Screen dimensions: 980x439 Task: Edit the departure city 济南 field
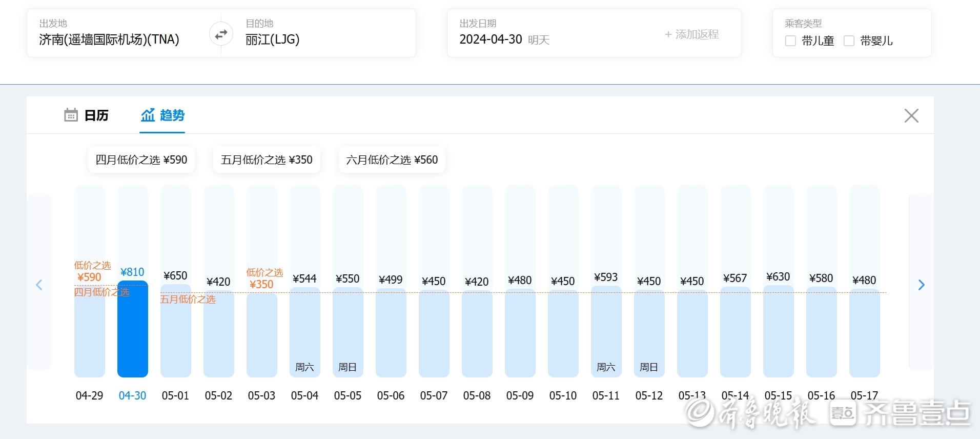tap(109, 39)
